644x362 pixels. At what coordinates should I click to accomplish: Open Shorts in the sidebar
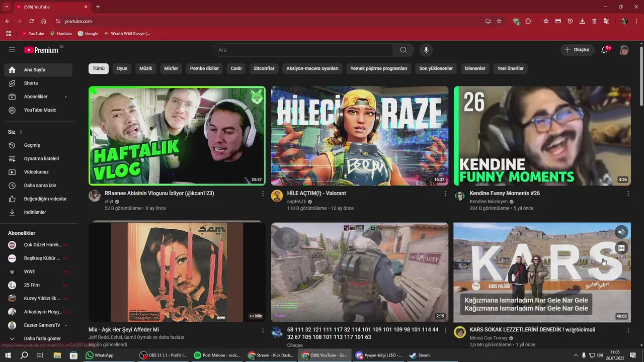click(38, 83)
